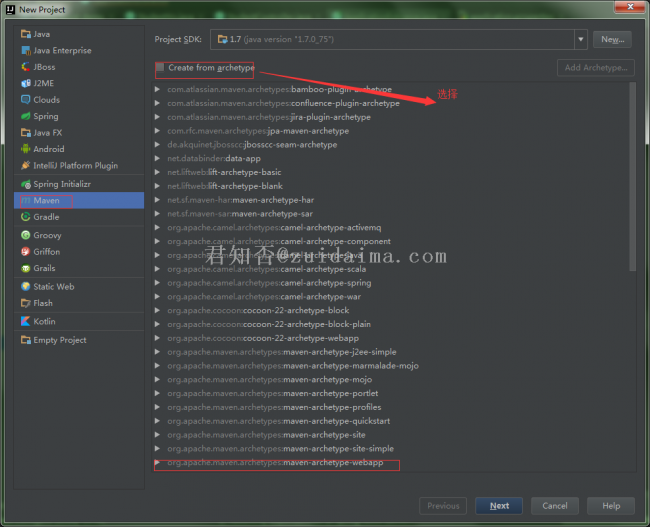Select the Groovy project icon
The width and height of the screenshot is (650, 527).
point(25,235)
